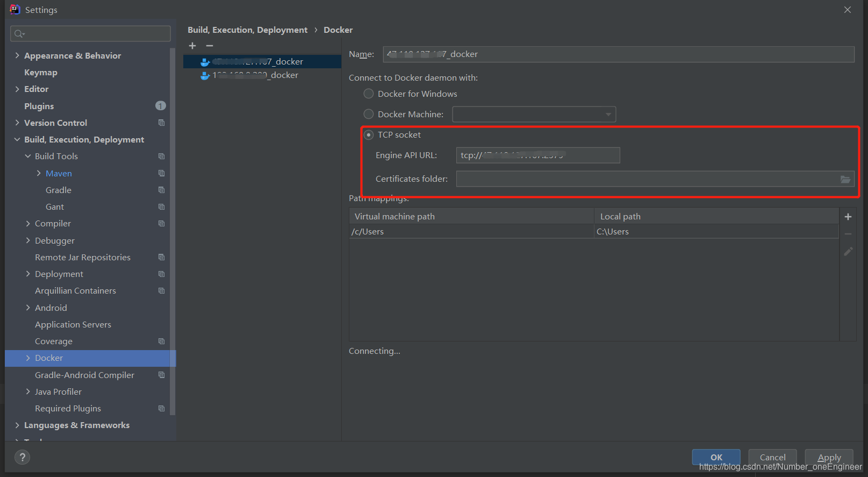The width and height of the screenshot is (868, 477).
Task: Click project-level icon next to Build Tools
Action: (x=161, y=156)
